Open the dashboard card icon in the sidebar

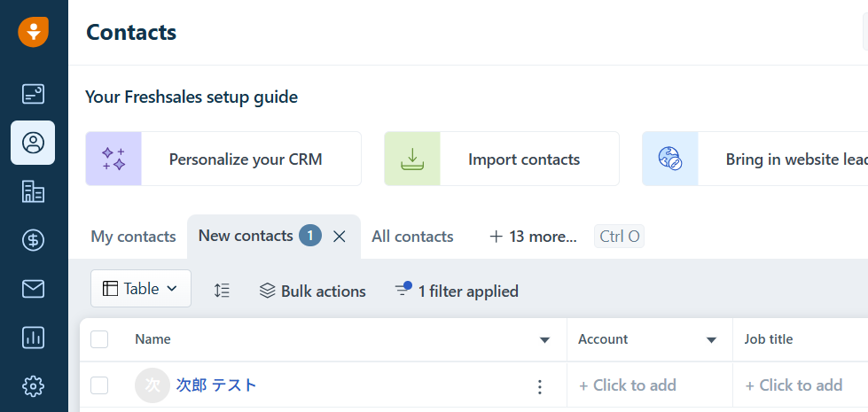pos(33,94)
